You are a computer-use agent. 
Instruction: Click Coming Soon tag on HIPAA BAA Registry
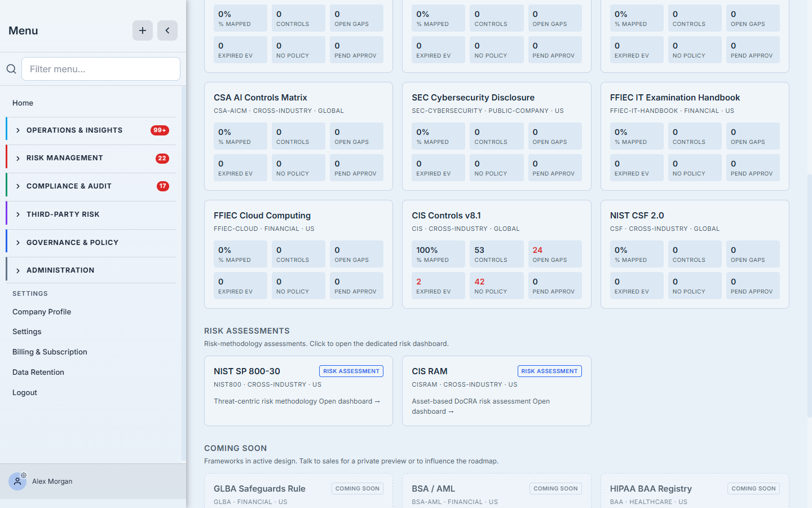[753, 488]
